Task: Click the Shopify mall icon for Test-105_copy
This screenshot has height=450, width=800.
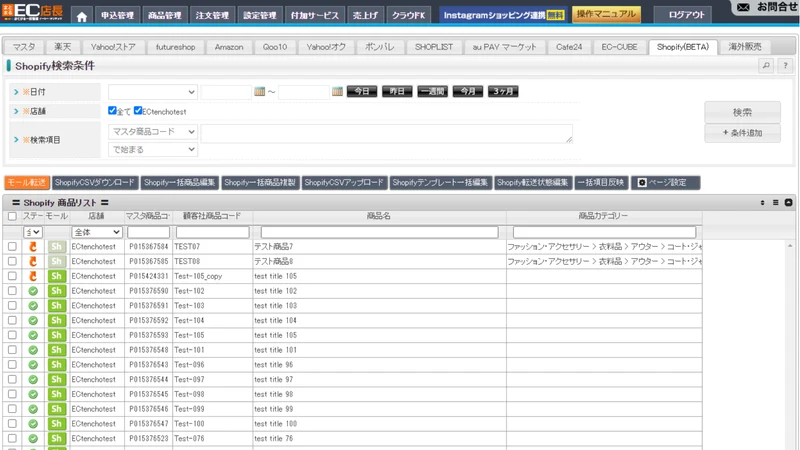Action: (x=56, y=276)
